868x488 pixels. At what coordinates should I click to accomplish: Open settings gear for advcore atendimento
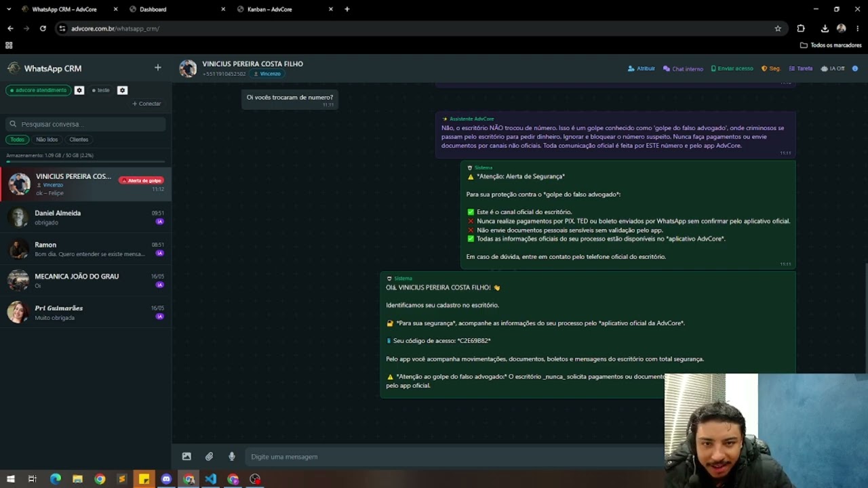[x=79, y=90]
